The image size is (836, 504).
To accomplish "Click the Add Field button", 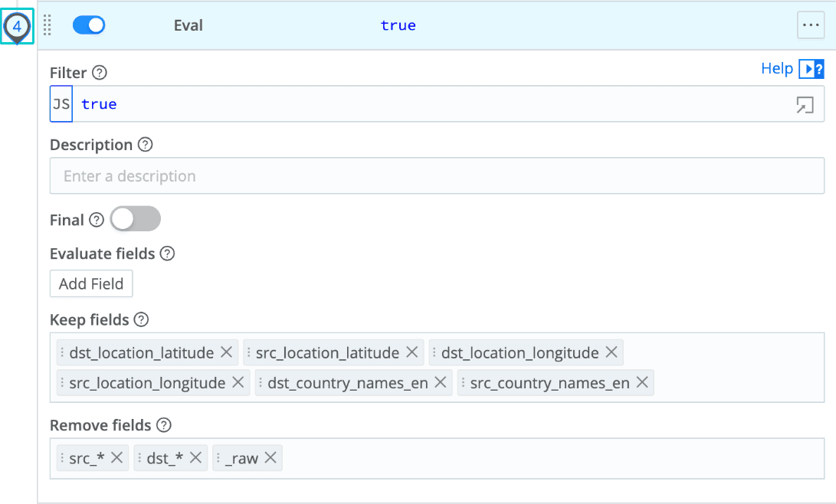I will (90, 283).
